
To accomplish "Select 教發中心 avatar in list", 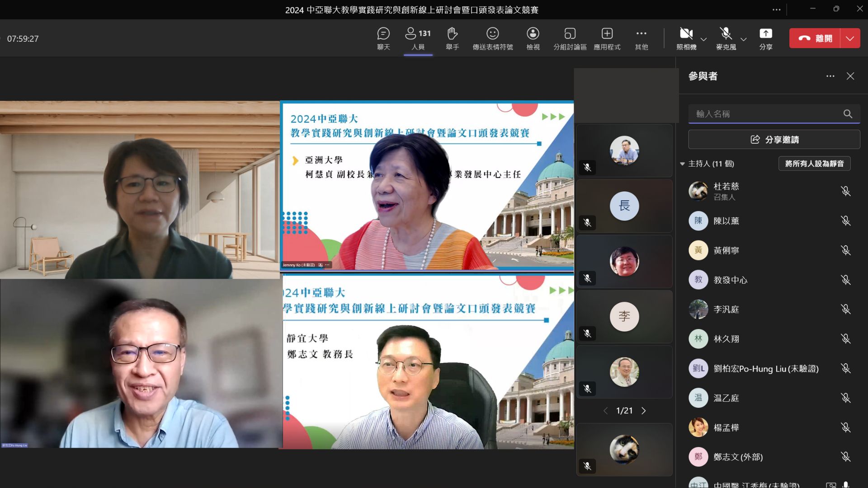I will tap(698, 280).
